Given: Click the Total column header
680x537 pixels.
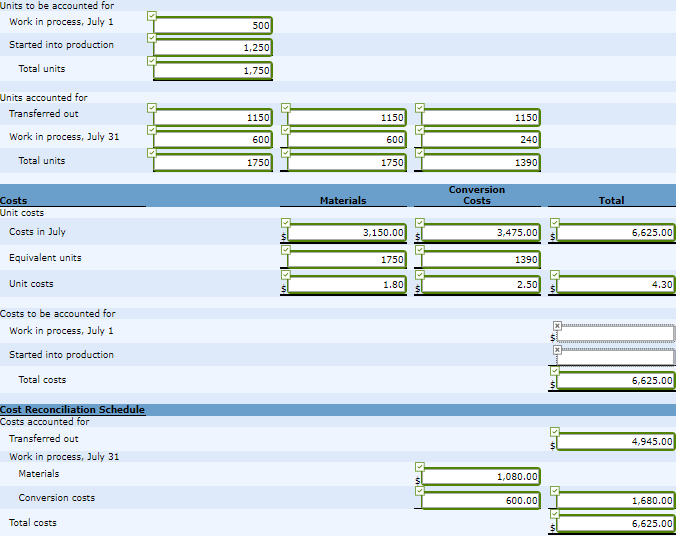Looking at the screenshot, I should pos(611,200).
